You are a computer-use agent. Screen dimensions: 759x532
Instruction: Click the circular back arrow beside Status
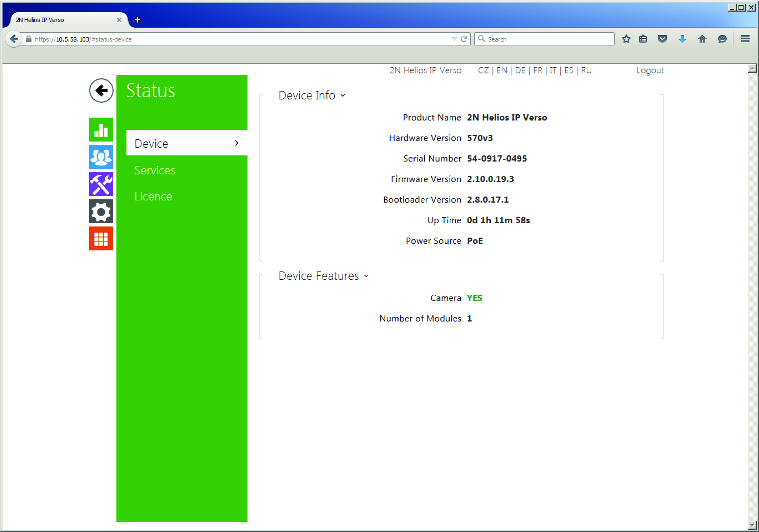101,90
